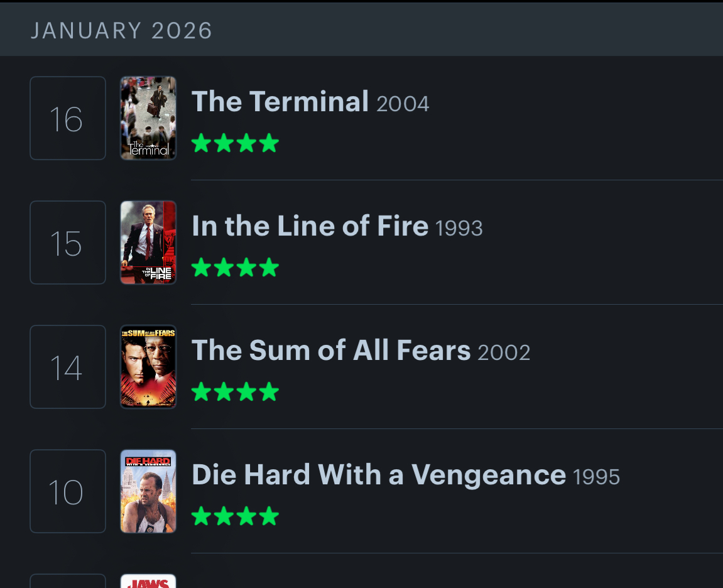Viewport: 723px width, 588px height.
Task: Click The Terminal's green star rating
Action: (x=235, y=143)
